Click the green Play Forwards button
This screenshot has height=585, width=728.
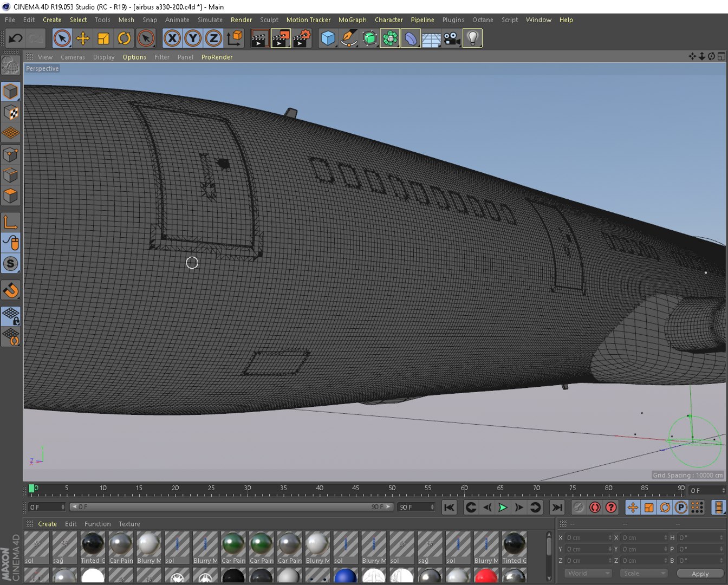(503, 508)
